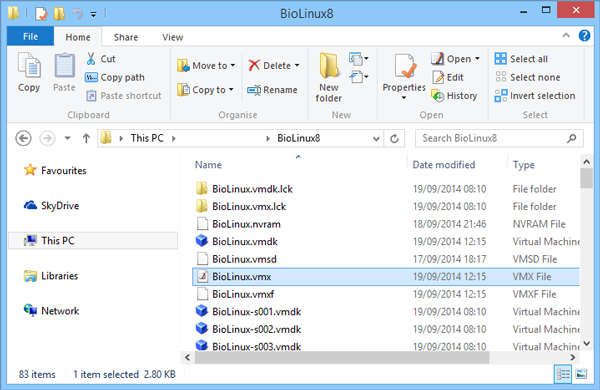Refresh the BioLinux8 folder view

point(394,138)
